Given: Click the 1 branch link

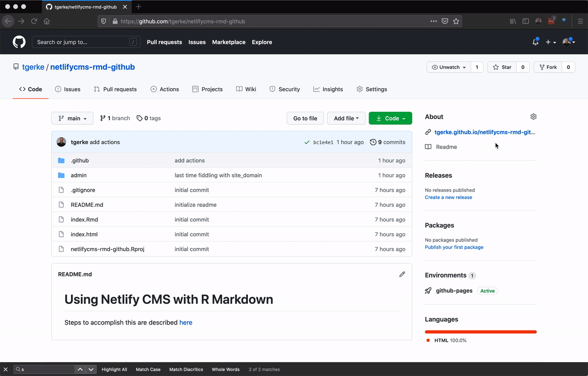Looking at the screenshot, I should click(115, 118).
